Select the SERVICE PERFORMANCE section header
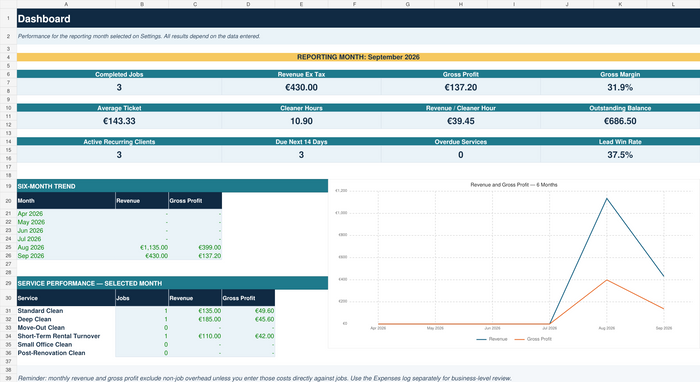 [172, 283]
